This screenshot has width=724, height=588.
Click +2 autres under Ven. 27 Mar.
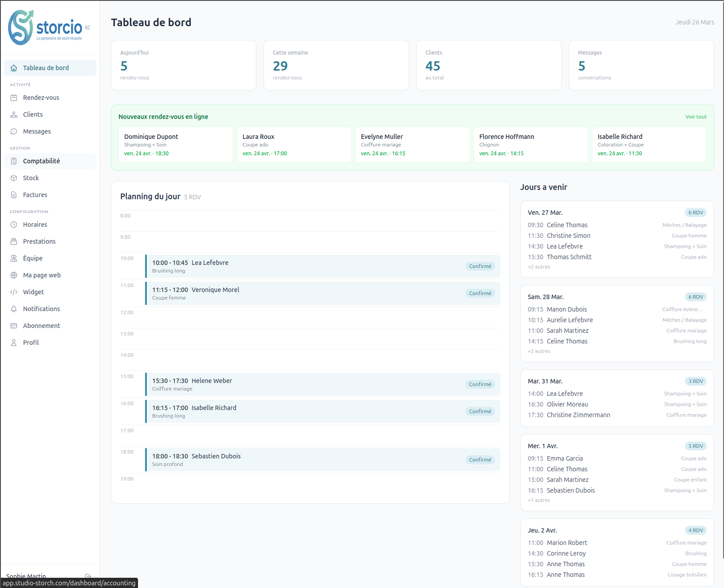539,267
